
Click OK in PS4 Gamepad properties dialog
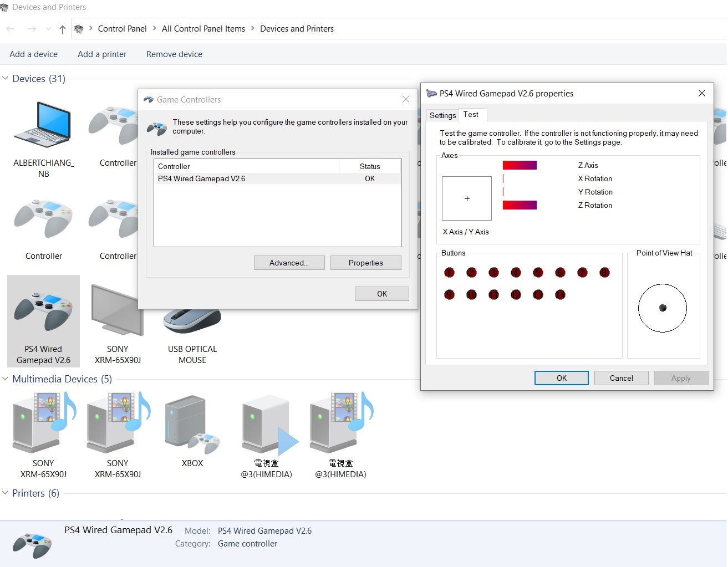pyautogui.click(x=562, y=378)
